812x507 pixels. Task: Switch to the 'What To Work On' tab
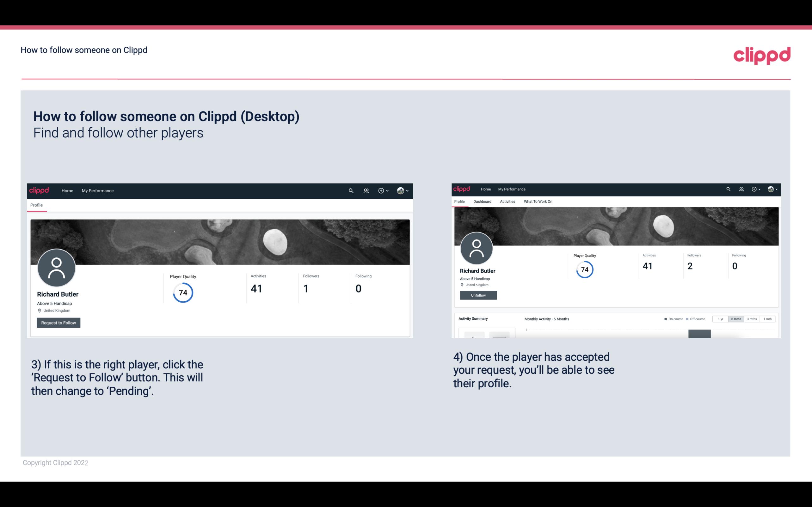coord(538,201)
